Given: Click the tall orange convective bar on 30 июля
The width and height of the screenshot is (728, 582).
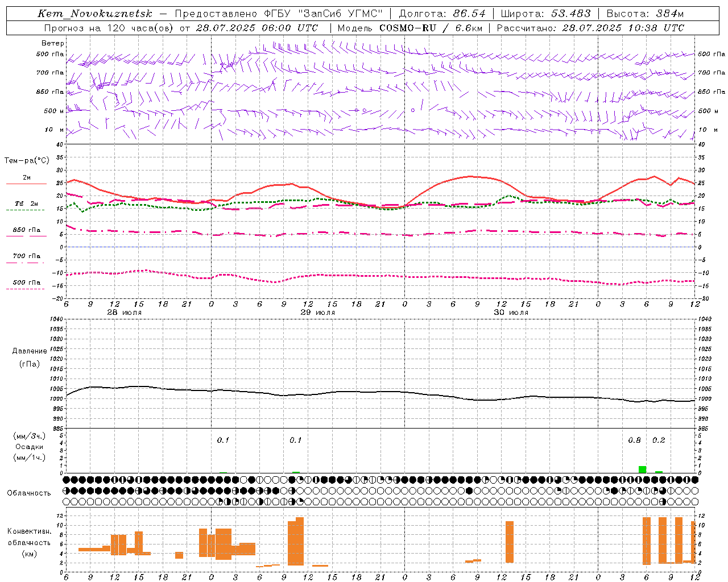Looking at the screenshot, I should click(x=509, y=542).
